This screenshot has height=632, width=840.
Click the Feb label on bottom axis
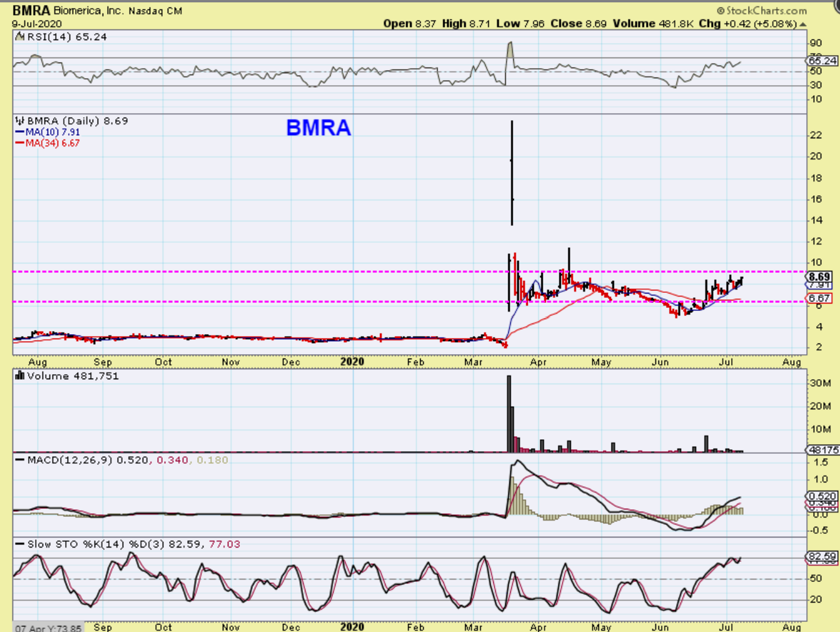pos(416,626)
